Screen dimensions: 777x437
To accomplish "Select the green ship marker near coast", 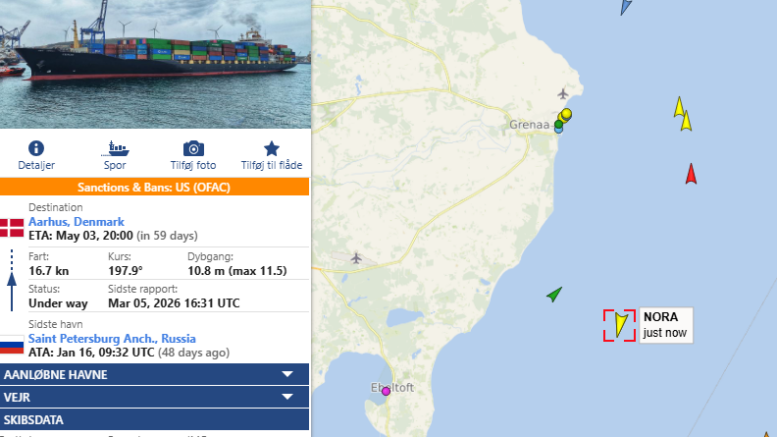I will pos(554,294).
